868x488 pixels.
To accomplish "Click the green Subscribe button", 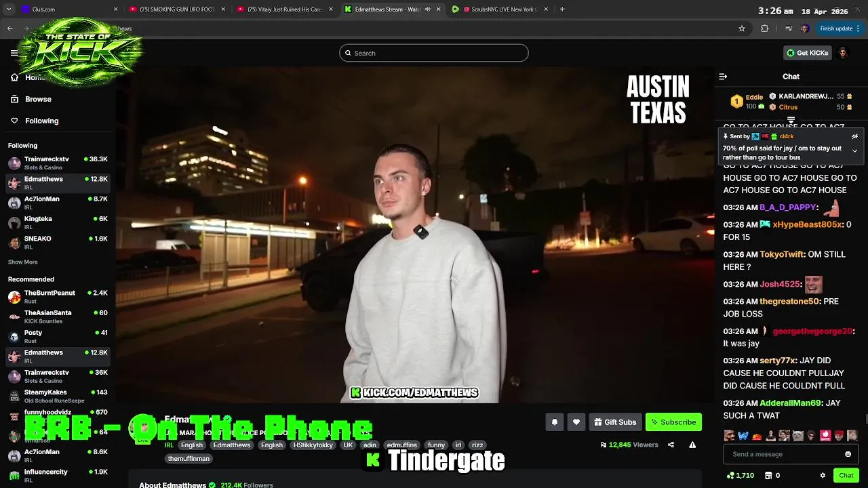I will click(673, 422).
